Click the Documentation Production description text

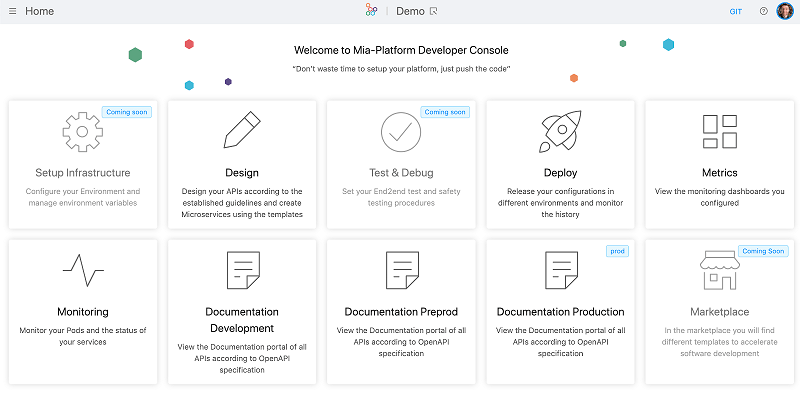pyautogui.click(x=560, y=342)
